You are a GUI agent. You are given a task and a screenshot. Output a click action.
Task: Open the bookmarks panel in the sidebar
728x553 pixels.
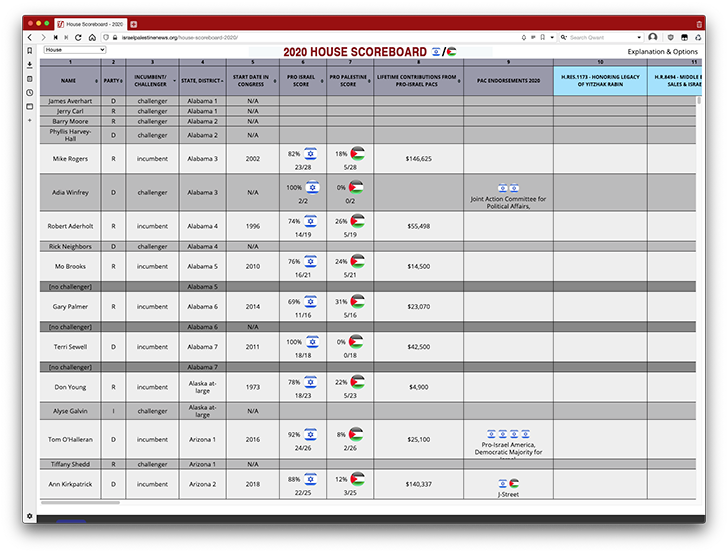click(x=30, y=50)
